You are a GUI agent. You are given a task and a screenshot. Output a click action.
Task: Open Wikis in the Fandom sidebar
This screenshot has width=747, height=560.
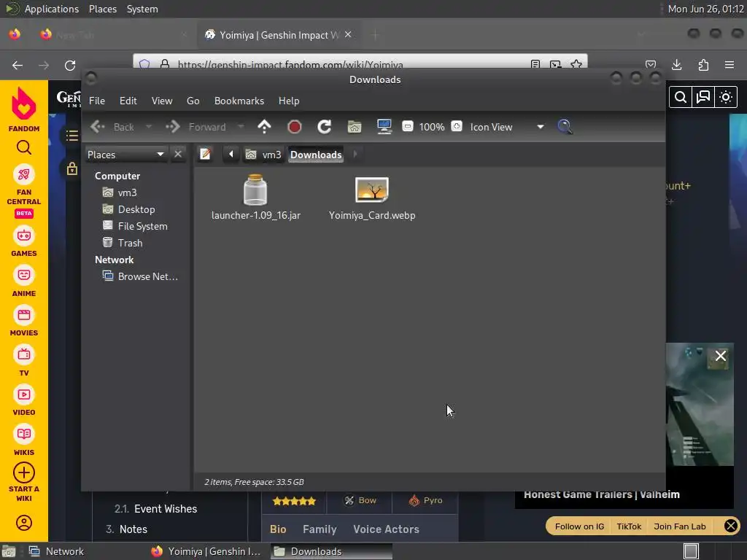(x=24, y=441)
